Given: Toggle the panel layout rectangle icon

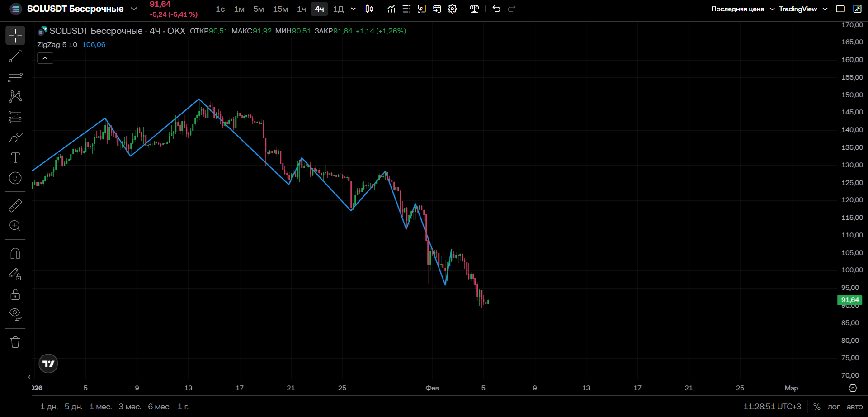Looking at the screenshot, I should [x=840, y=9].
